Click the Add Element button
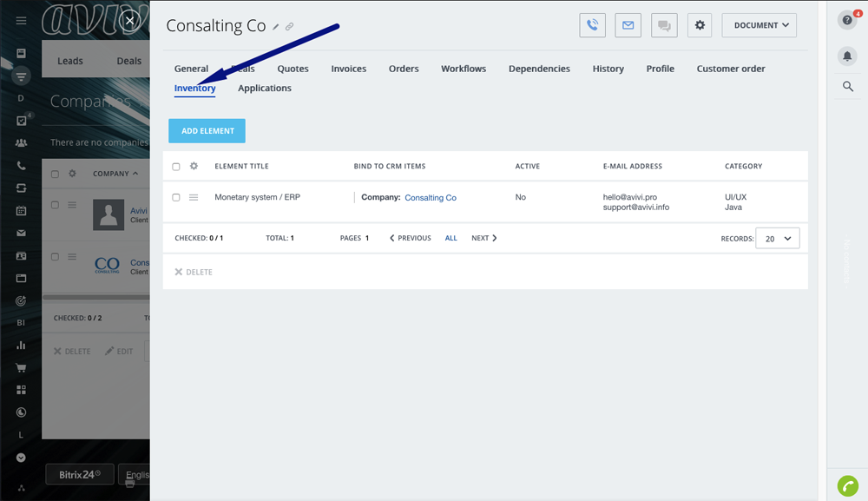This screenshot has height=501, width=868. pyautogui.click(x=207, y=131)
